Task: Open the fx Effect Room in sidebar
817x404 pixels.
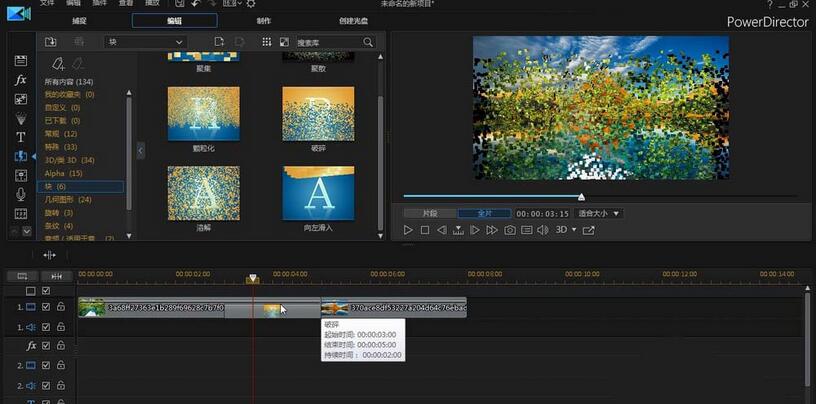Action: pos(20,79)
